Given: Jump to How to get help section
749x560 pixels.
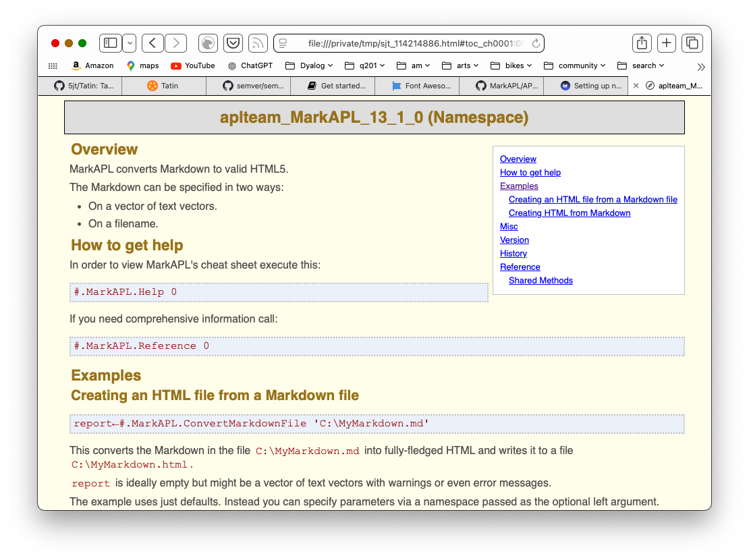Looking at the screenshot, I should (x=530, y=173).
